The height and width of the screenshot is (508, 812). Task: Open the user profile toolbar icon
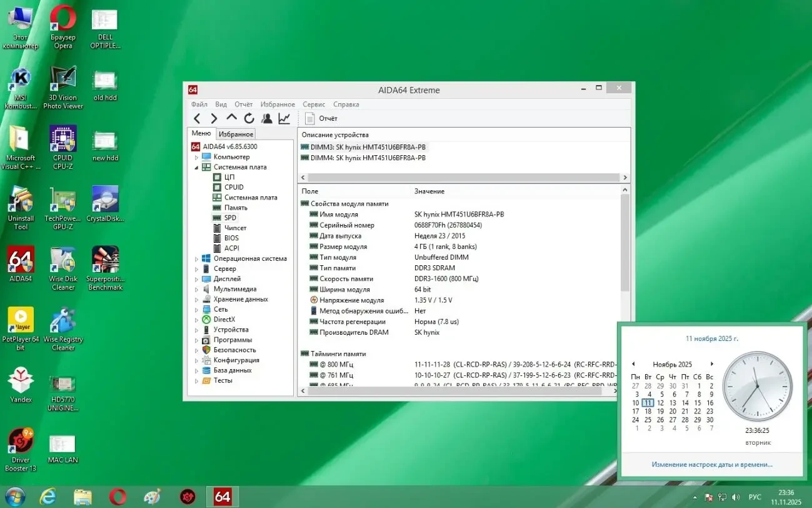tap(267, 118)
